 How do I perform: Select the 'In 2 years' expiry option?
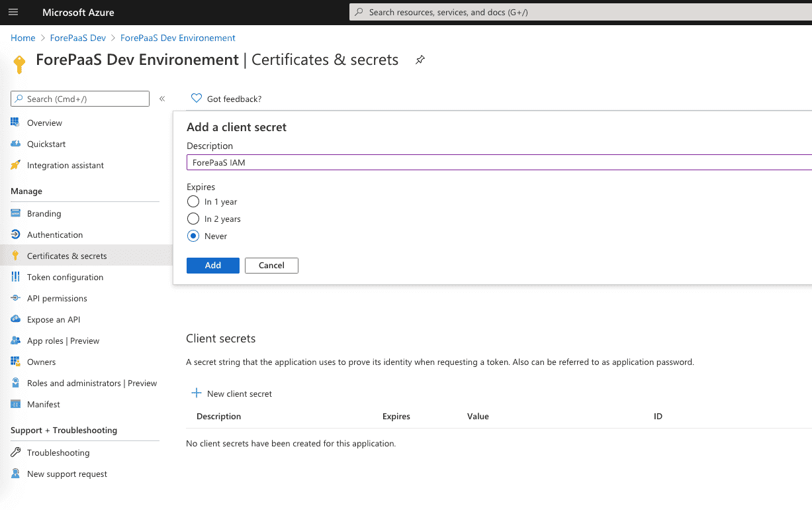pyautogui.click(x=193, y=219)
